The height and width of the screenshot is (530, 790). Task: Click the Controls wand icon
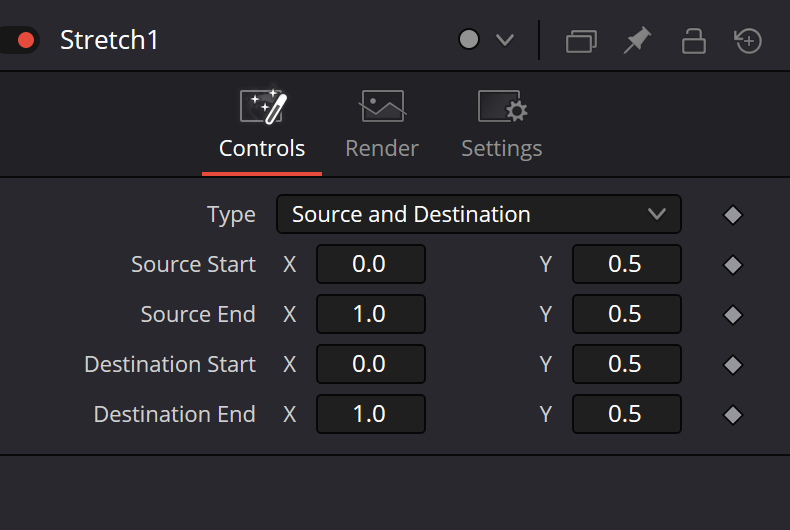pyautogui.click(x=264, y=106)
